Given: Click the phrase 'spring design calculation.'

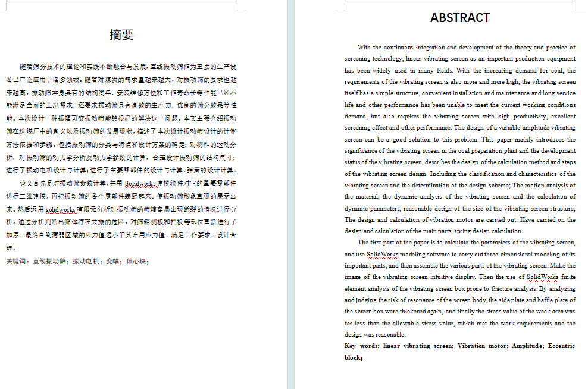Looking at the screenshot, I should click(488, 231).
